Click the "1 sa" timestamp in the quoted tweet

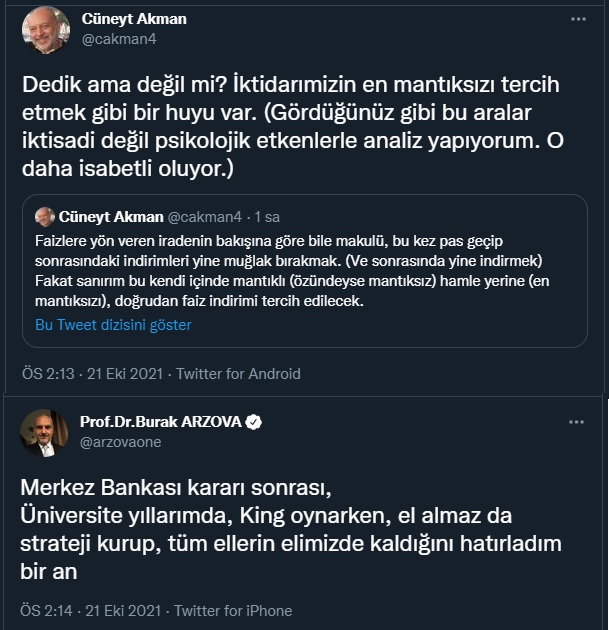point(267,216)
